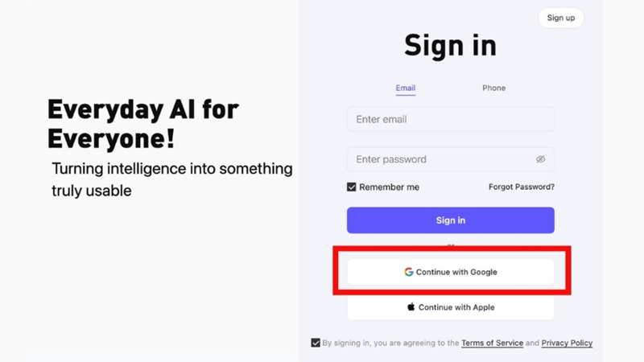Click the Everyday AI for Everyone headline
Viewport: 644px width, 362px height.
143,124
